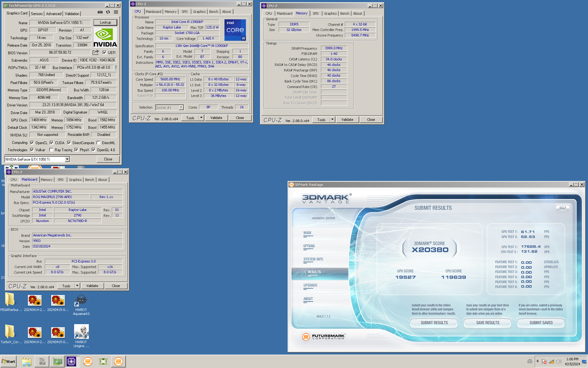
Task: Click the network signal tray icon
Action: [552, 362]
